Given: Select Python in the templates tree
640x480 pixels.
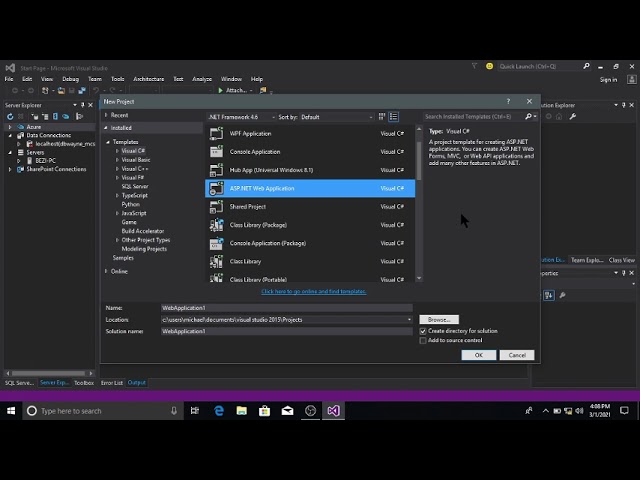Looking at the screenshot, I should 131,204.
